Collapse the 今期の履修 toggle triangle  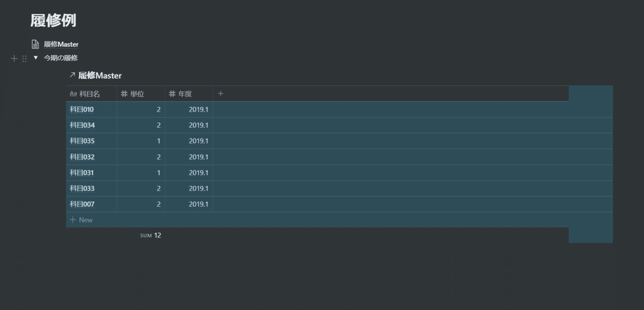tap(35, 58)
